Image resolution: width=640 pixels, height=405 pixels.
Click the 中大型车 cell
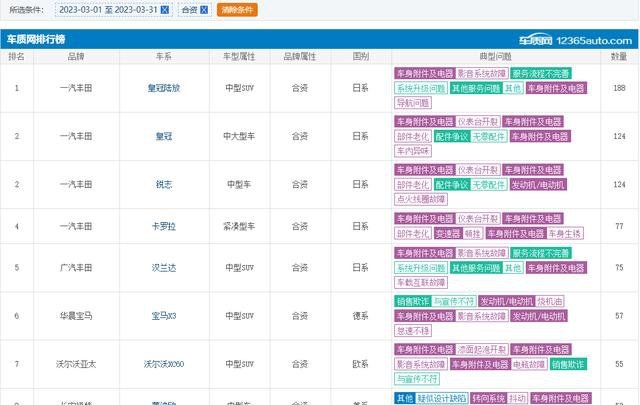click(239, 136)
